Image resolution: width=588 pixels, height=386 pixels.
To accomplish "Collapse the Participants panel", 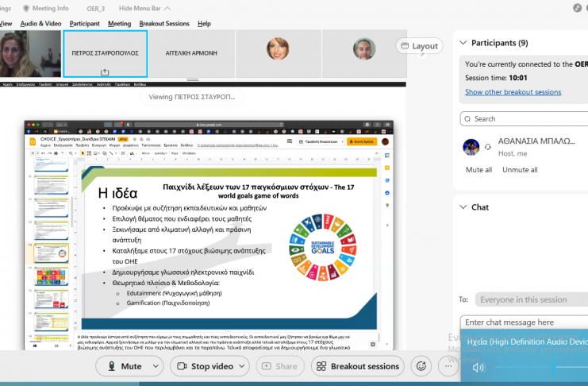I will 463,43.
